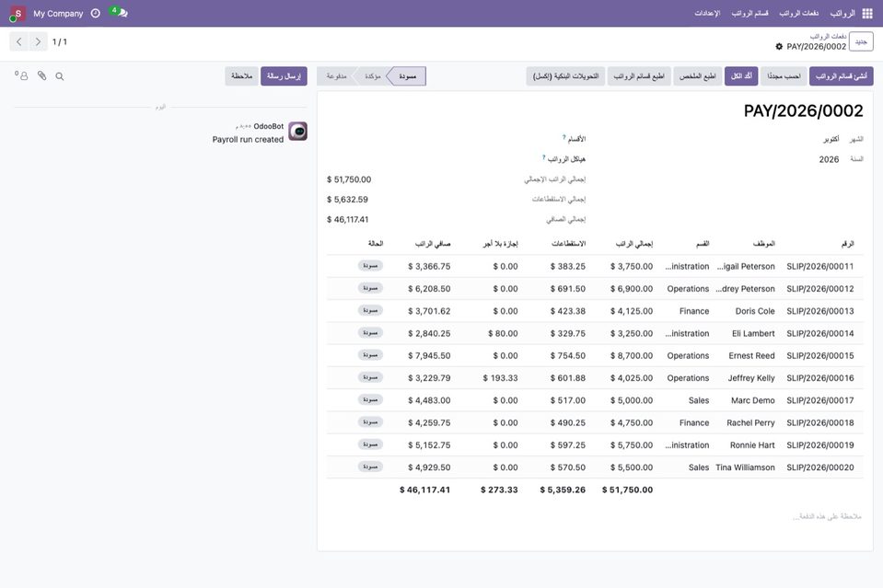Screen dimensions: 883x588
Task: Select the مدفوعة paid status stage
Action: [336, 76]
